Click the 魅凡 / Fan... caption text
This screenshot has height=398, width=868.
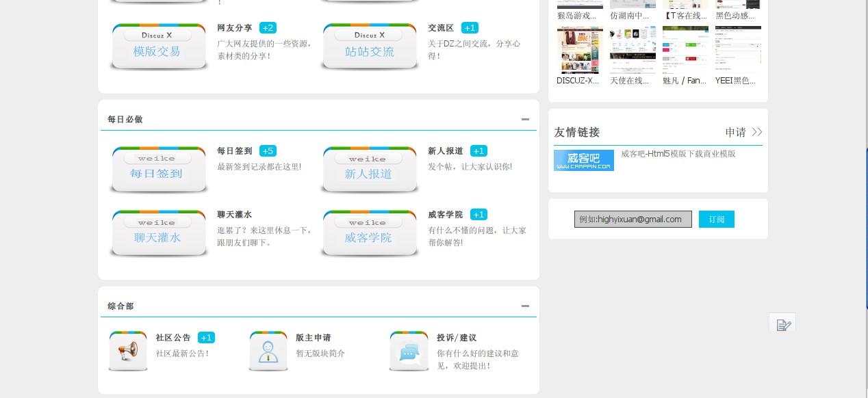[x=685, y=81]
